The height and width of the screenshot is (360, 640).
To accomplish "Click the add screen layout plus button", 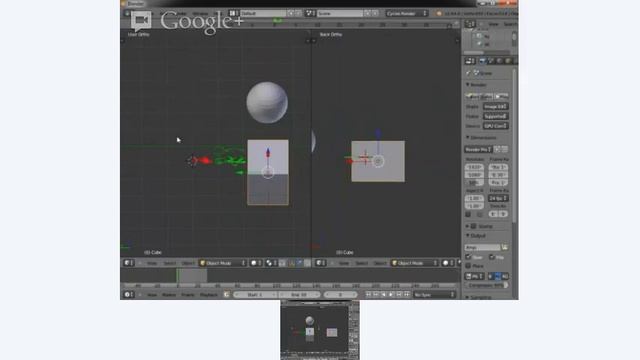I will pyautogui.click(x=291, y=13).
